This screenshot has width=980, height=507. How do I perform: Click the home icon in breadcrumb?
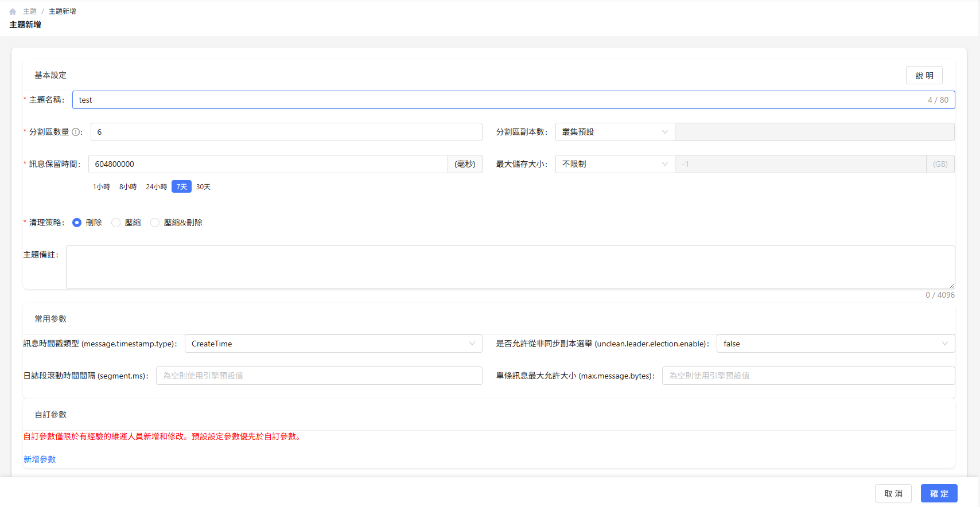tap(13, 11)
